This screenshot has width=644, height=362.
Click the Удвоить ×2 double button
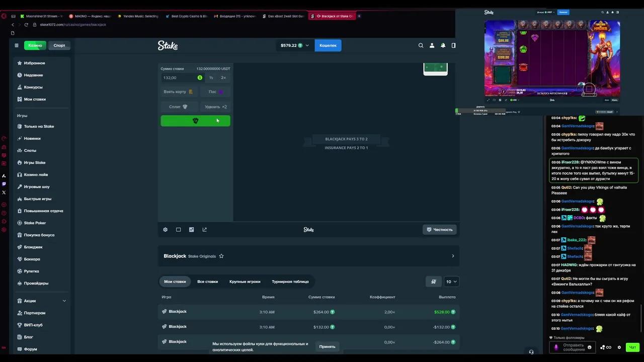coord(215,107)
